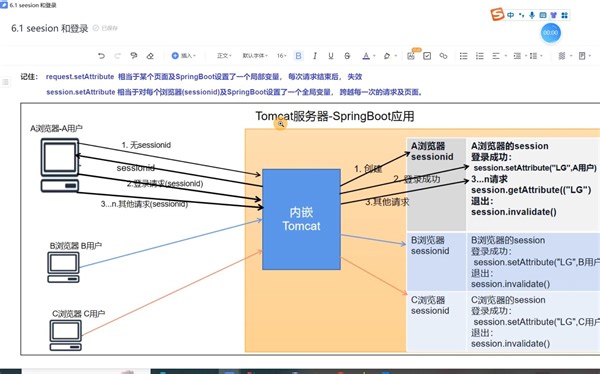Click the 'Tomcat服务器-SpringBoot应用' heading
This screenshot has height=374, width=600.
pyautogui.click(x=335, y=116)
